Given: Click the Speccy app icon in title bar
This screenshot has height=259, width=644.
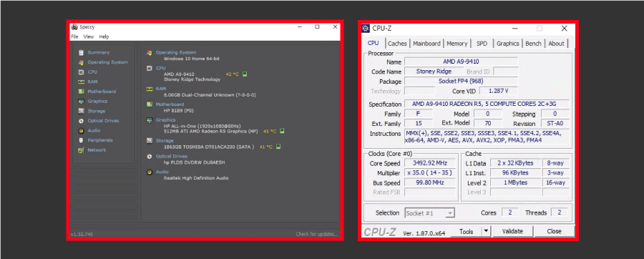Looking at the screenshot, I should click(74, 27).
